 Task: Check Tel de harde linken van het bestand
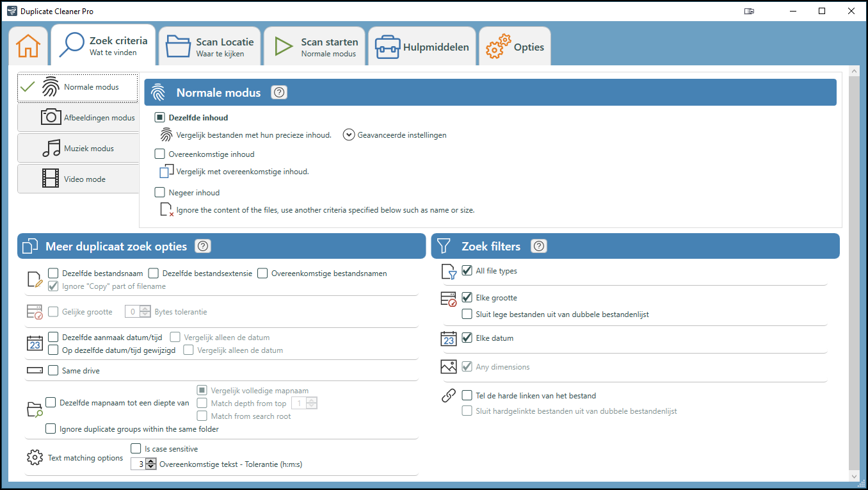point(467,395)
